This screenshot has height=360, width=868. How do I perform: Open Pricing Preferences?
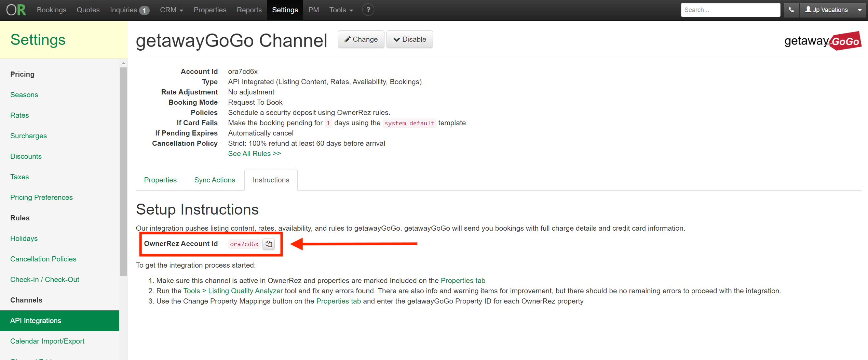[x=41, y=197]
